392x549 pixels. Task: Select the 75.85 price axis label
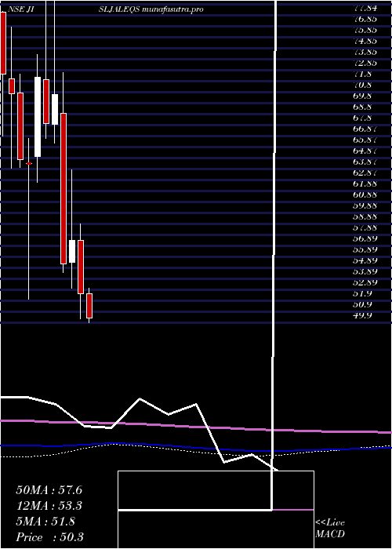pos(365,30)
